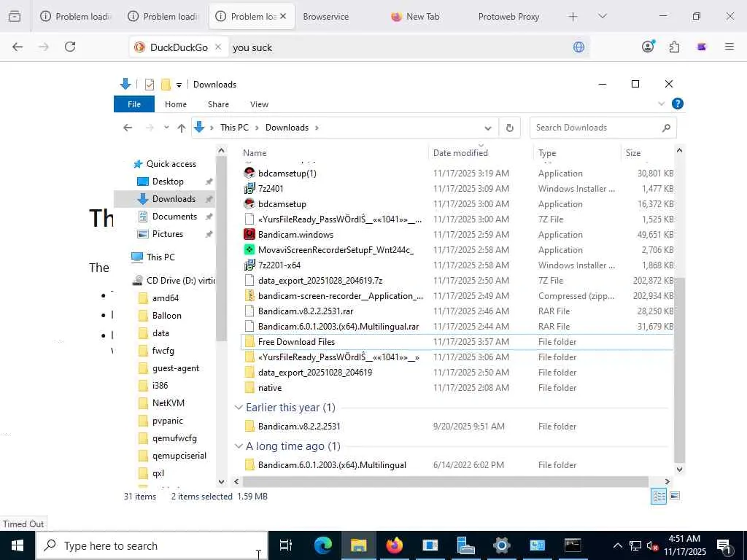Go back in File Explorer

pyautogui.click(x=127, y=128)
